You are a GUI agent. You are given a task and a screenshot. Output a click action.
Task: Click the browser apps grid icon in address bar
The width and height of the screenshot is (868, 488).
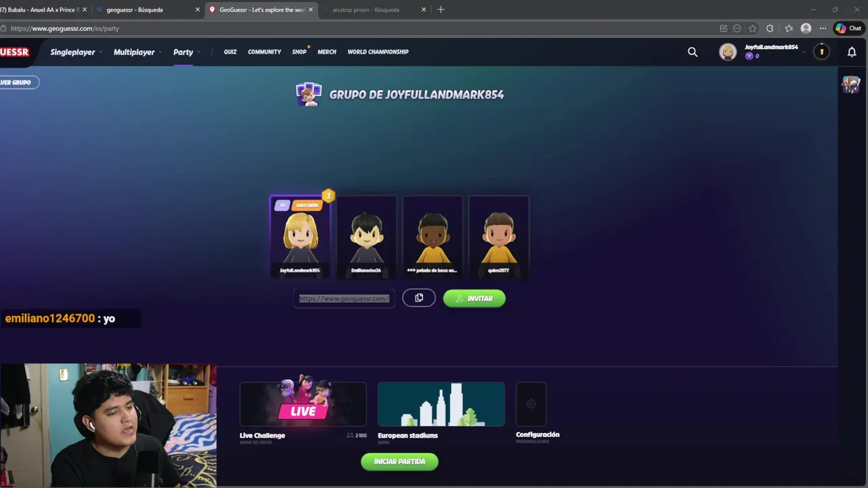click(724, 28)
